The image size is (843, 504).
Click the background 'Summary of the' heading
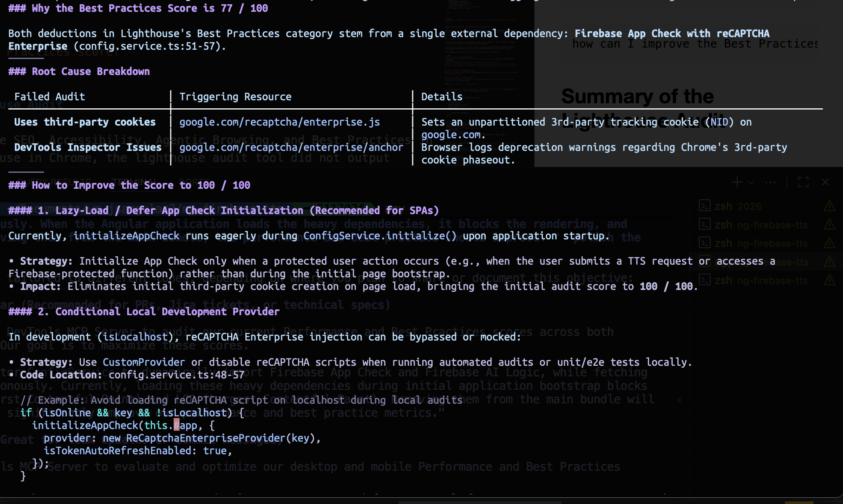pyautogui.click(x=638, y=97)
